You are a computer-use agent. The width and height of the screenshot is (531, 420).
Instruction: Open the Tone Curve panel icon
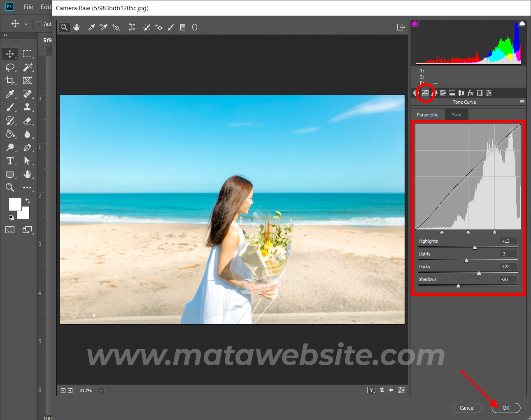[425, 93]
